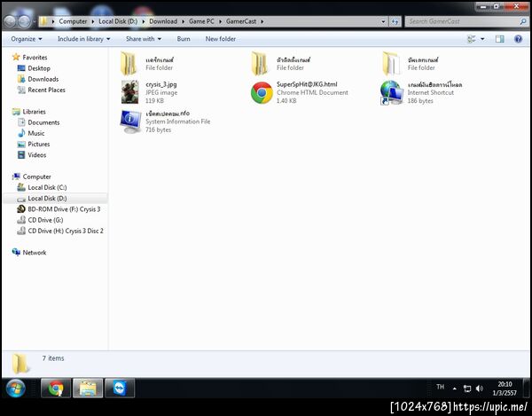Select Game PC in the address breadcrumb
The width and height of the screenshot is (532, 416).
201,21
